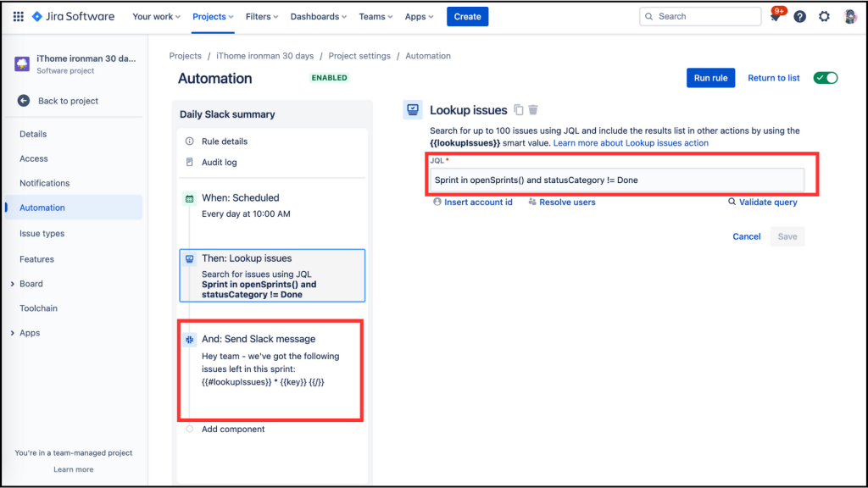The width and height of the screenshot is (868, 488).
Task: Click the Rule details info icon
Action: pos(189,141)
